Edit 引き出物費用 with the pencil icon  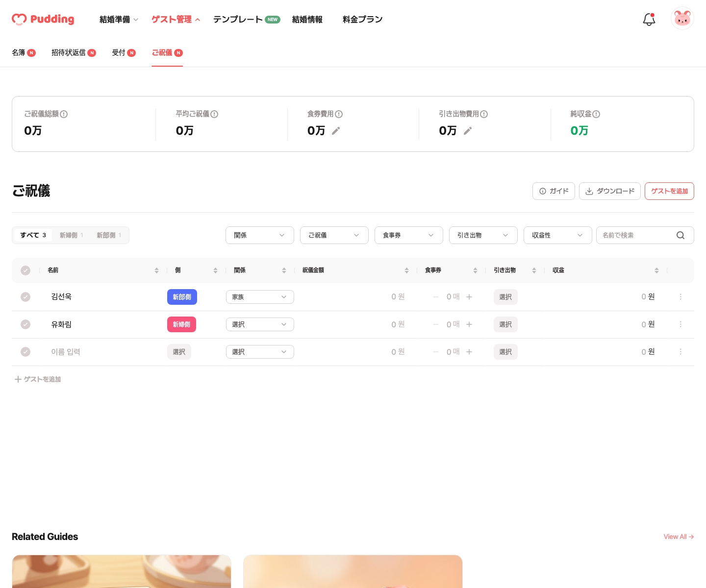[x=468, y=131]
